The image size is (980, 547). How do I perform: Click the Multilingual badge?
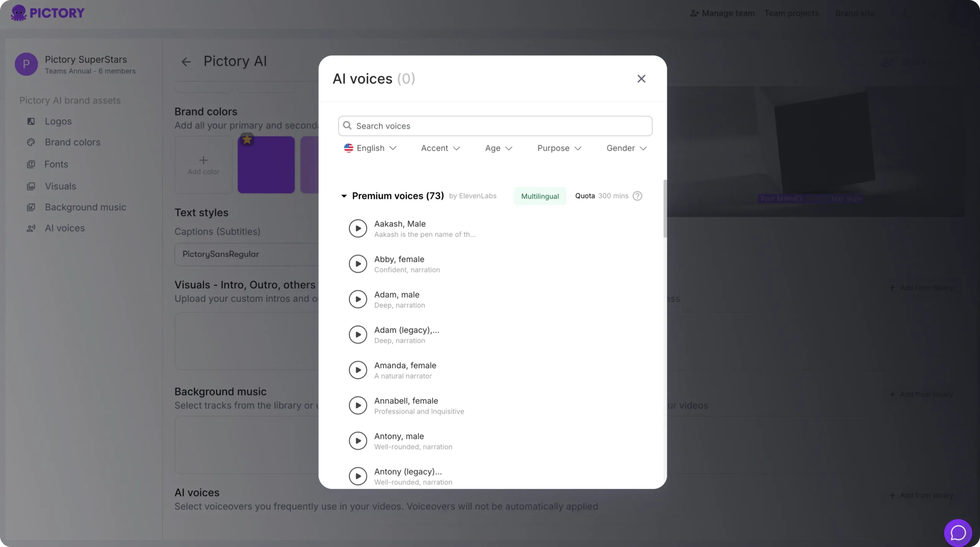540,196
